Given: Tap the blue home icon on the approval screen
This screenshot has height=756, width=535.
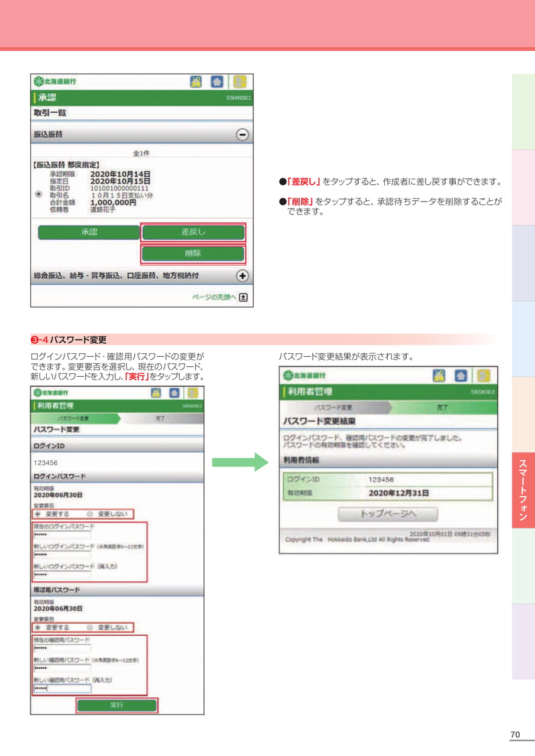Looking at the screenshot, I should [x=218, y=81].
